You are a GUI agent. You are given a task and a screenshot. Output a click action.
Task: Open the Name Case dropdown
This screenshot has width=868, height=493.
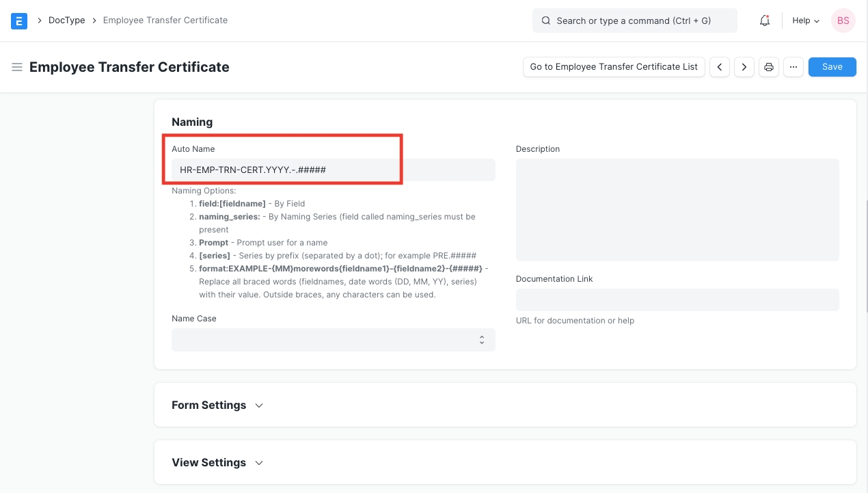tap(333, 340)
